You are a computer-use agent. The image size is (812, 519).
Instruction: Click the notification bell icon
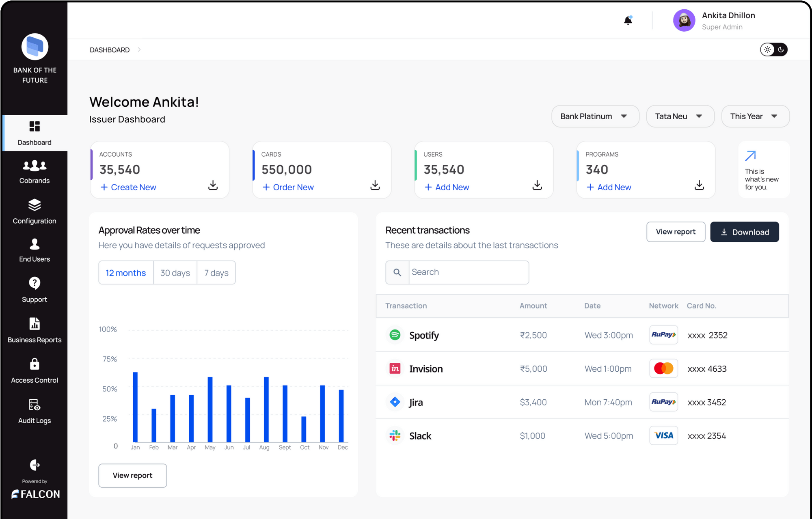pos(628,20)
